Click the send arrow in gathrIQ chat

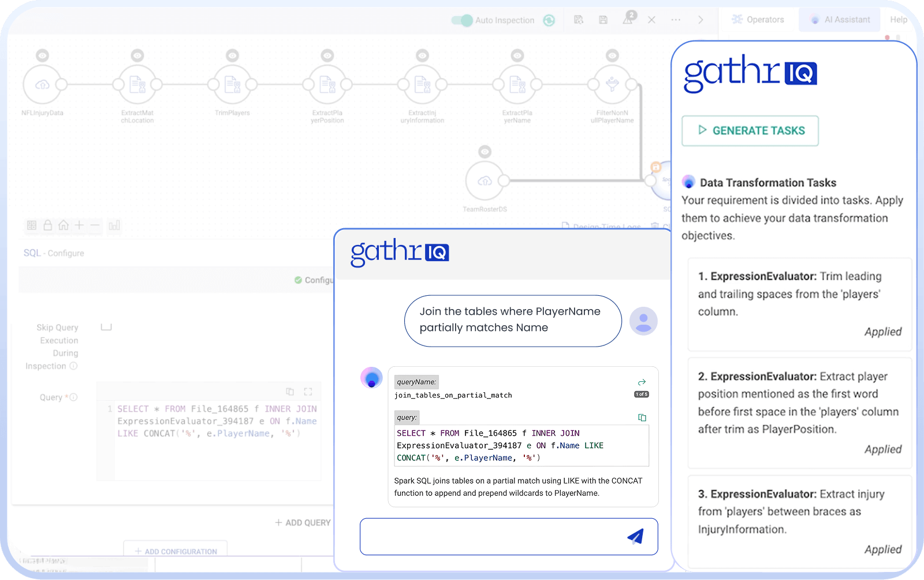tap(635, 537)
